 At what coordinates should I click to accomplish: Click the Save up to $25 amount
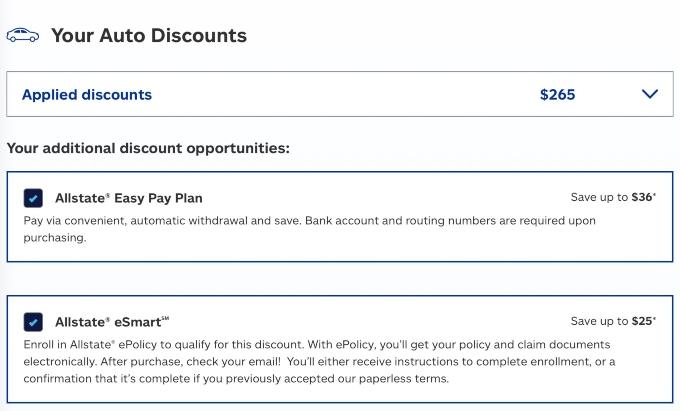pyautogui.click(x=613, y=321)
